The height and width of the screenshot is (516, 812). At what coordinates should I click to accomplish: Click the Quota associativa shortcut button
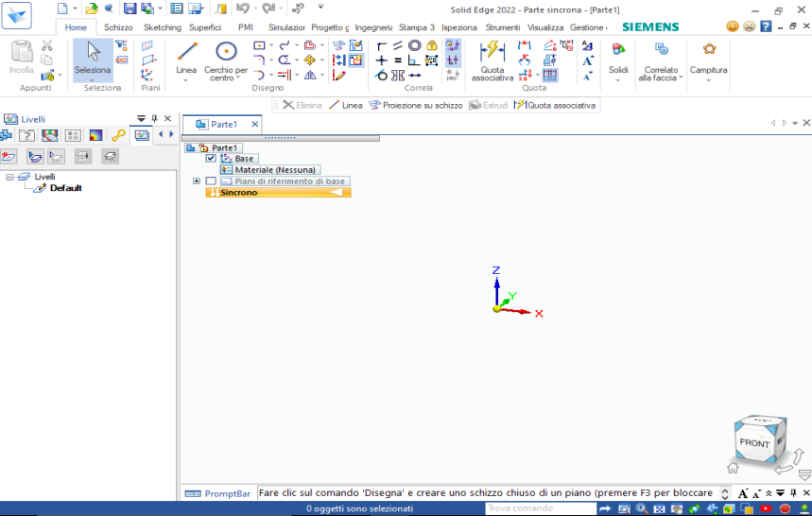click(x=555, y=105)
